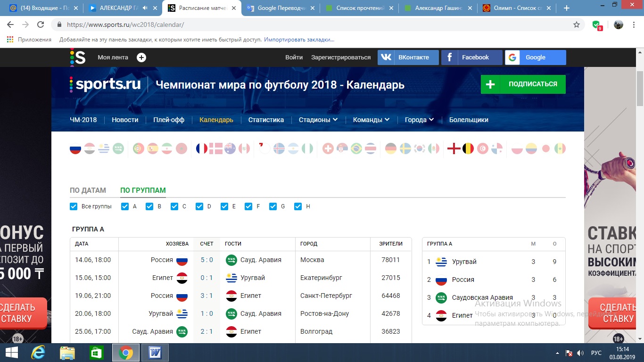This screenshot has height=362, width=644.
Task: Click the Russia flag in the team strip
Action: (75, 149)
